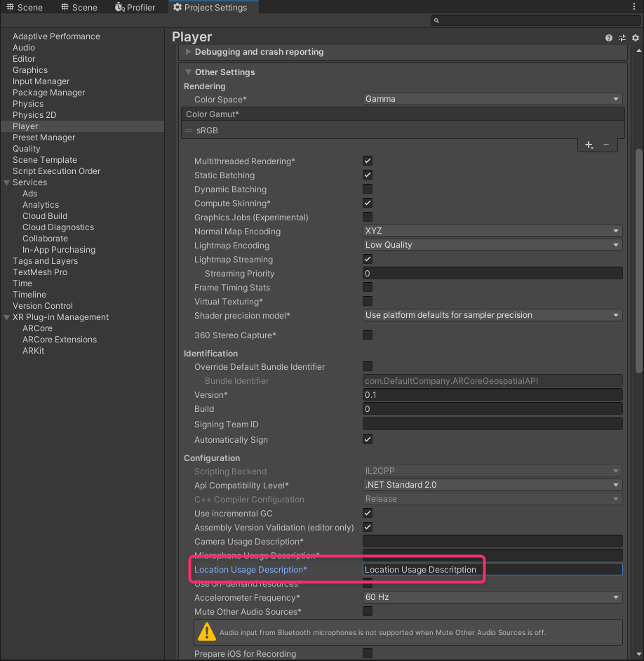The image size is (644, 661).
Task: Click the Player presets slider icon
Action: 622,38
